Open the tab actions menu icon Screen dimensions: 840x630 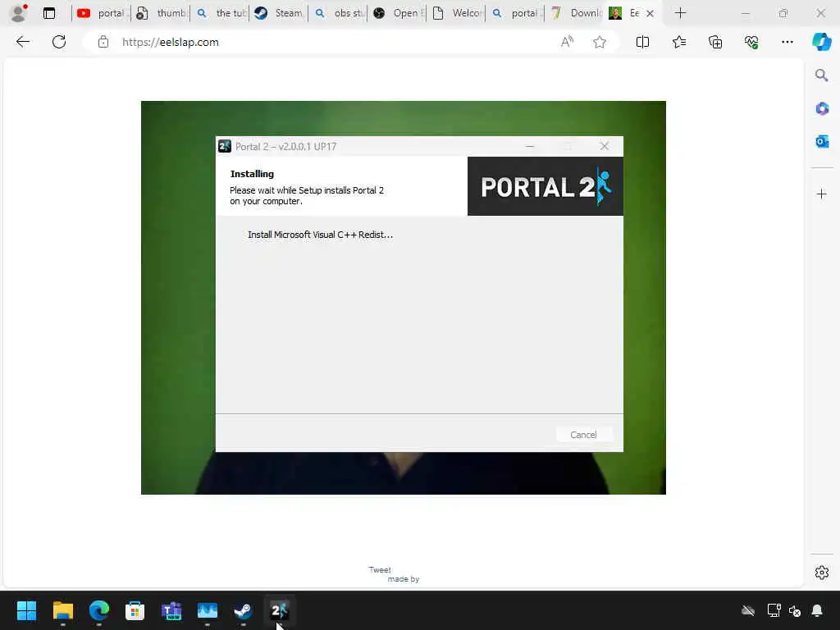[x=48, y=13]
